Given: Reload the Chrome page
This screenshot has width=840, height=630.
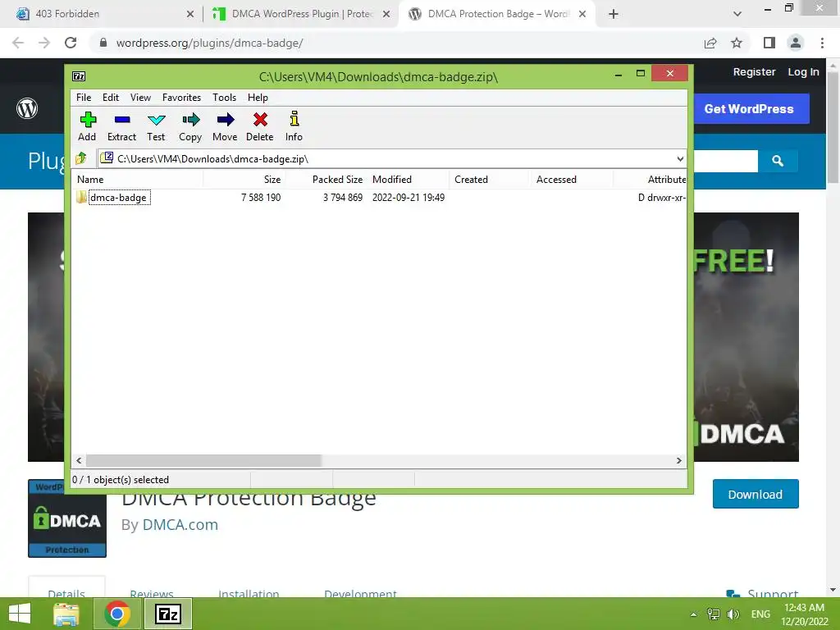Looking at the screenshot, I should coord(71,43).
